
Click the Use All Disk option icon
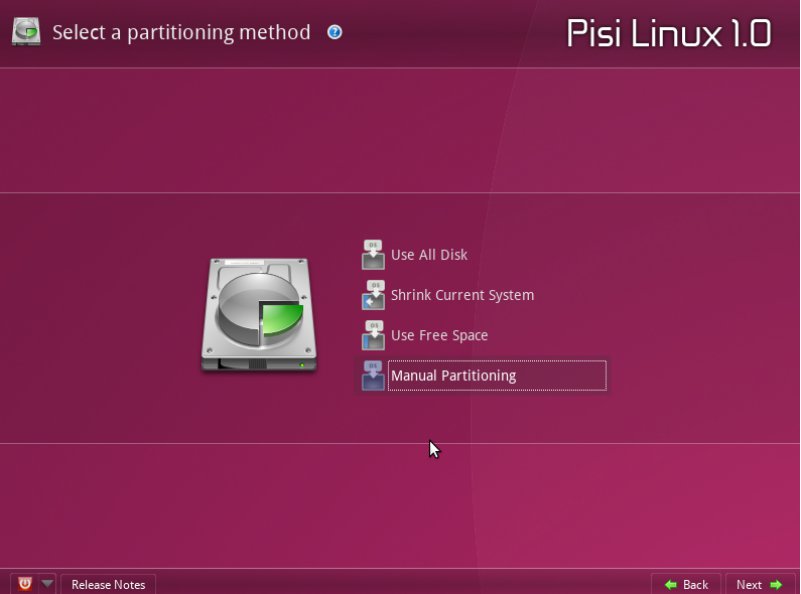click(x=373, y=255)
